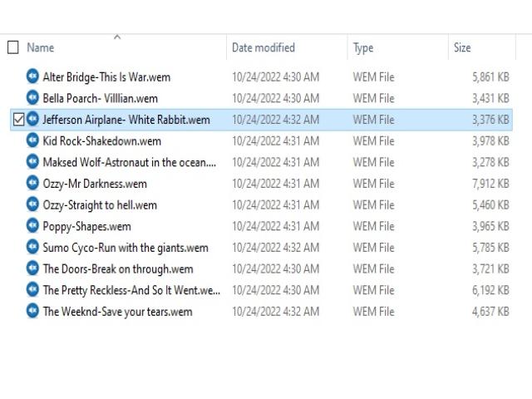Click the Sumo Cyco-Run with the giants icon
Viewport: 532px width, 399px height.
click(x=32, y=248)
